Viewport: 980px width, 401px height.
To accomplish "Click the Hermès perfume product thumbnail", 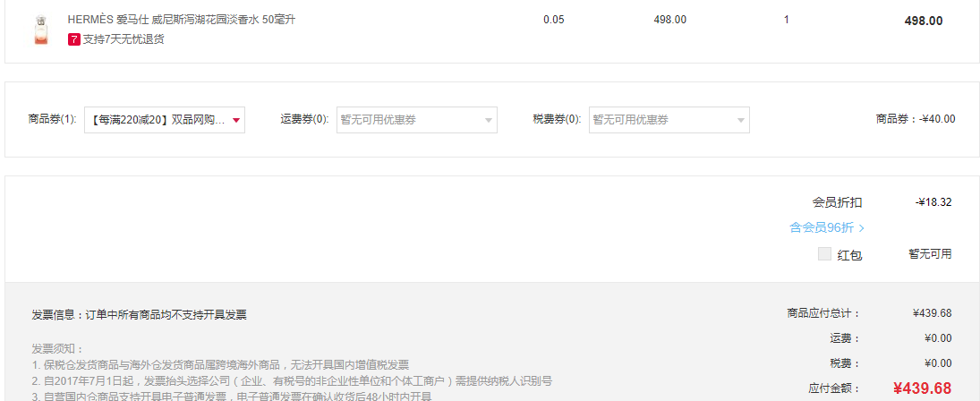I will (40, 30).
